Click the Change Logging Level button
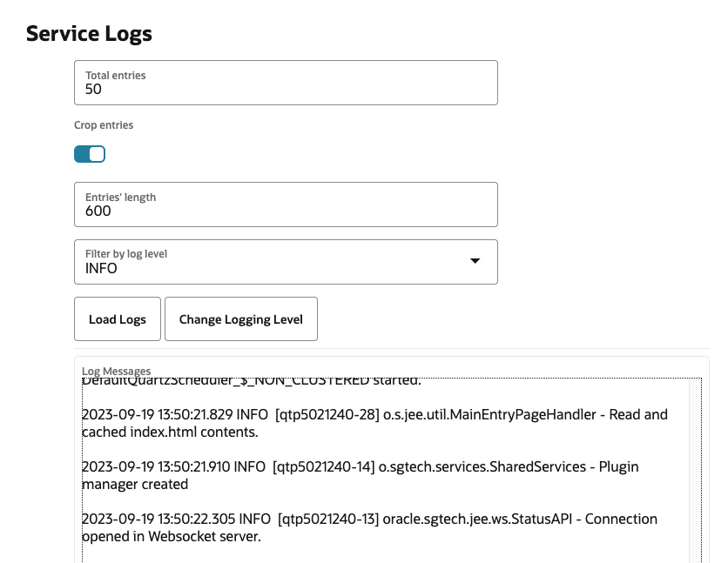 (240, 319)
